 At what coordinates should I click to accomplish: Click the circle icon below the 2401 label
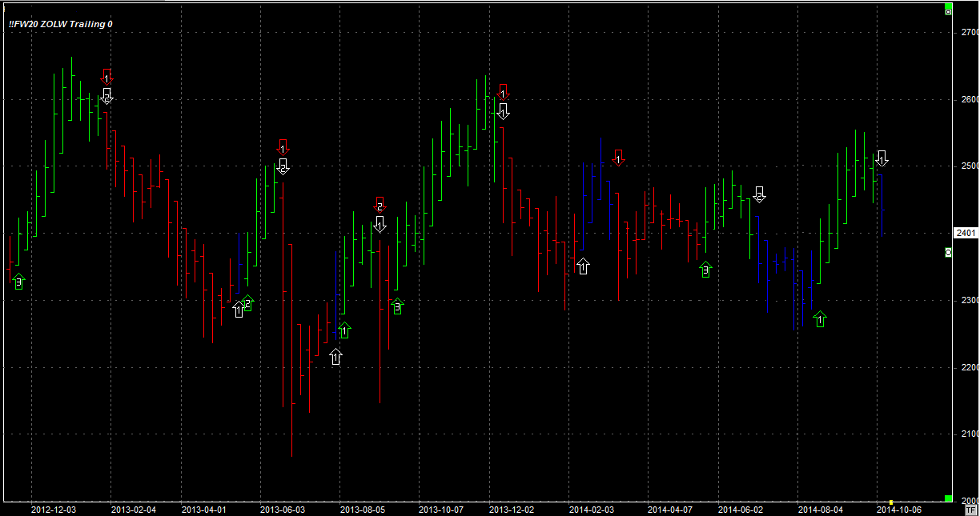(x=949, y=252)
